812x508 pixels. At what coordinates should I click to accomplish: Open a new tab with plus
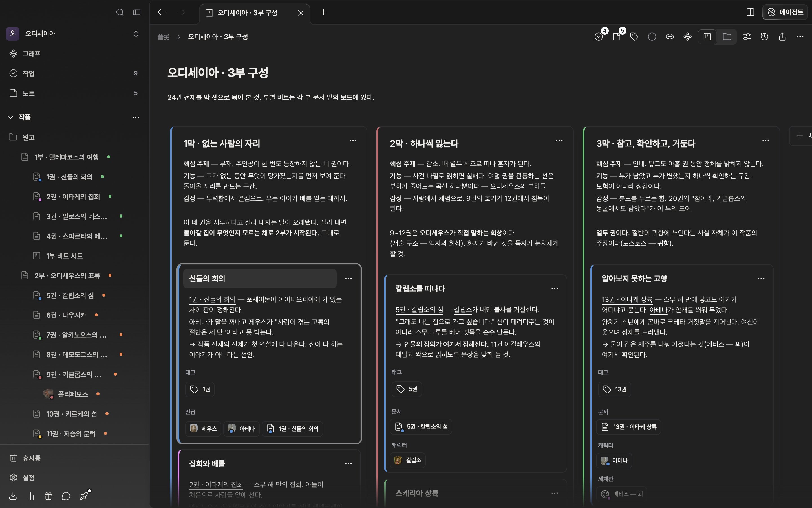click(323, 12)
